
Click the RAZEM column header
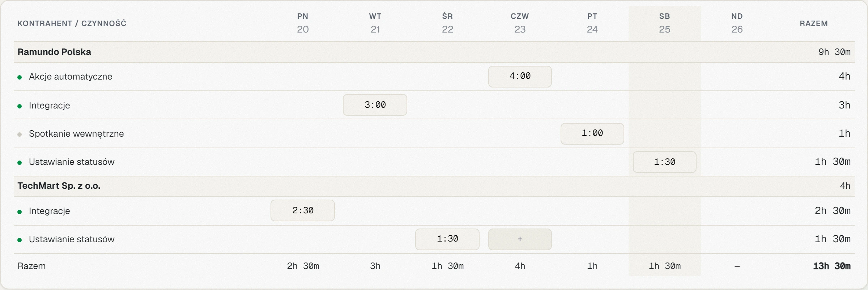coord(814,24)
